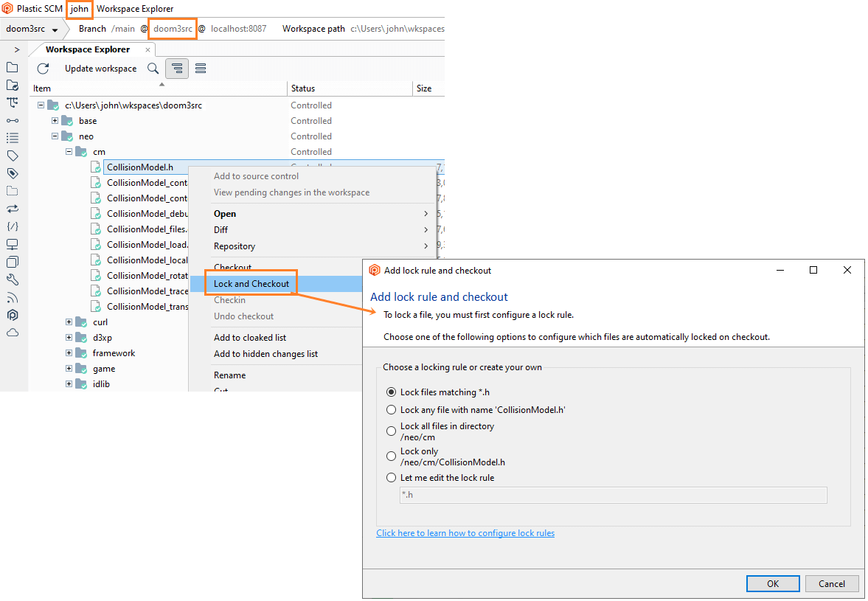The height and width of the screenshot is (601, 868).
Task: Choose 'Lock and Checkout' from the context menu
Action: click(x=251, y=284)
